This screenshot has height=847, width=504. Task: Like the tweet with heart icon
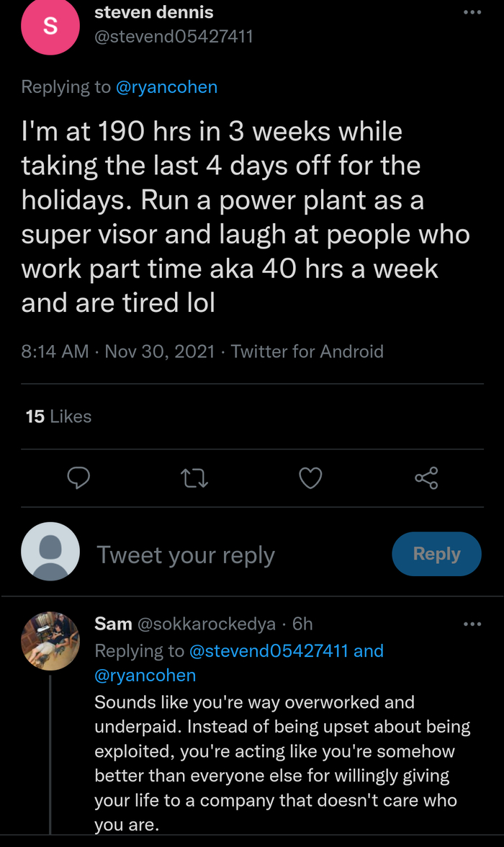point(310,478)
